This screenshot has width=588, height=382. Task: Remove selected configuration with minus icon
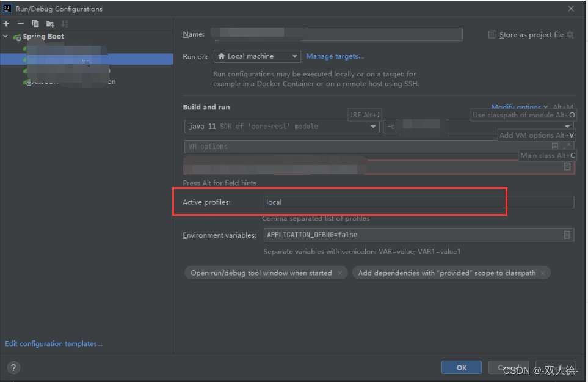(x=21, y=24)
